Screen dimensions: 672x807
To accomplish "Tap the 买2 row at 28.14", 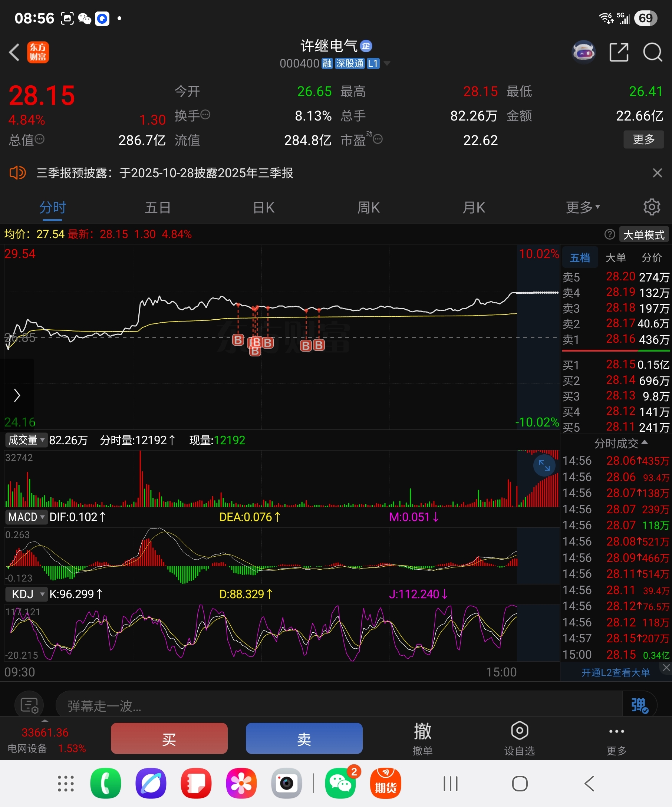I will pyautogui.click(x=616, y=381).
